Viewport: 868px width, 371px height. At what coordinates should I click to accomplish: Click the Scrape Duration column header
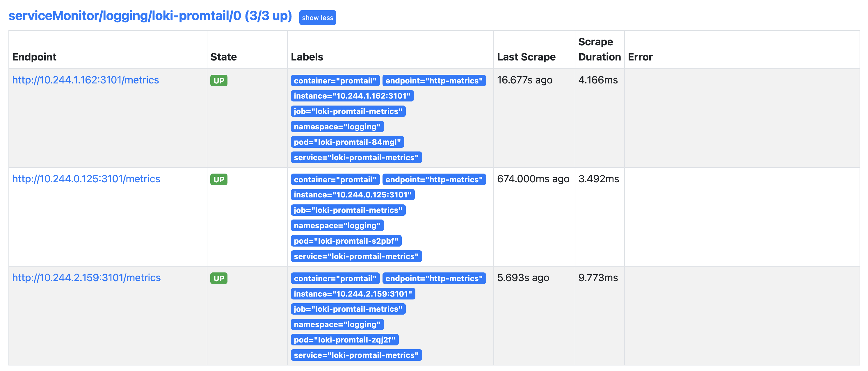point(600,49)
